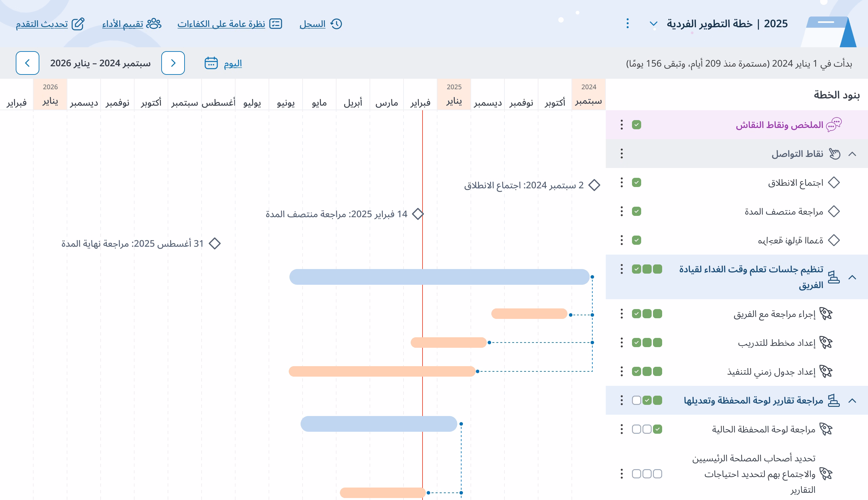Open تحديث التقدم link
868x500 pixels.
[x=42, y=24]
